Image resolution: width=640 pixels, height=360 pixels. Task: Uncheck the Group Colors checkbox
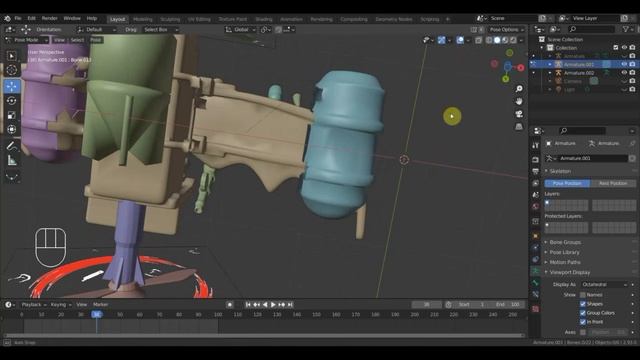[583, 313]
